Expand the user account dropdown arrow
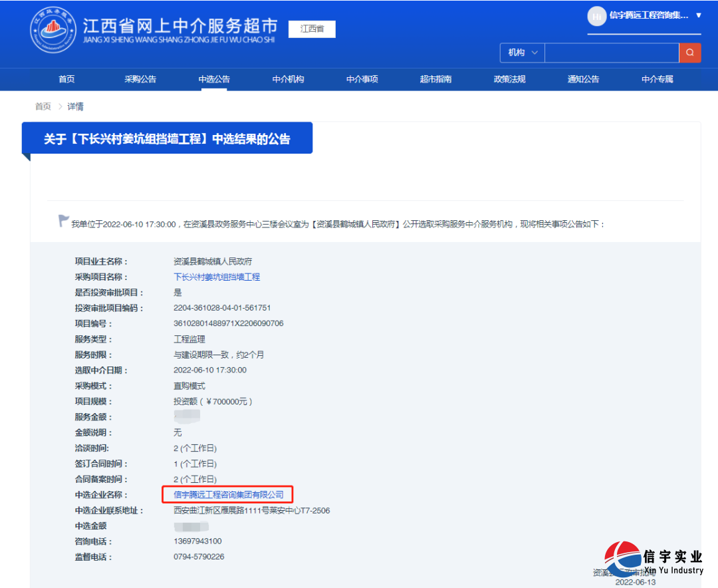 pyautogui.click(x=697, y=16)
